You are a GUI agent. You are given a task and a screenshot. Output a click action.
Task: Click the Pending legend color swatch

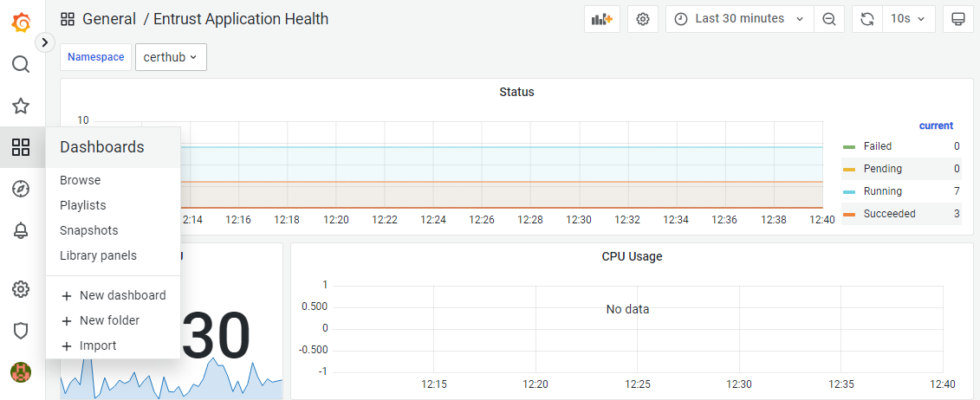tap(849, 169)
